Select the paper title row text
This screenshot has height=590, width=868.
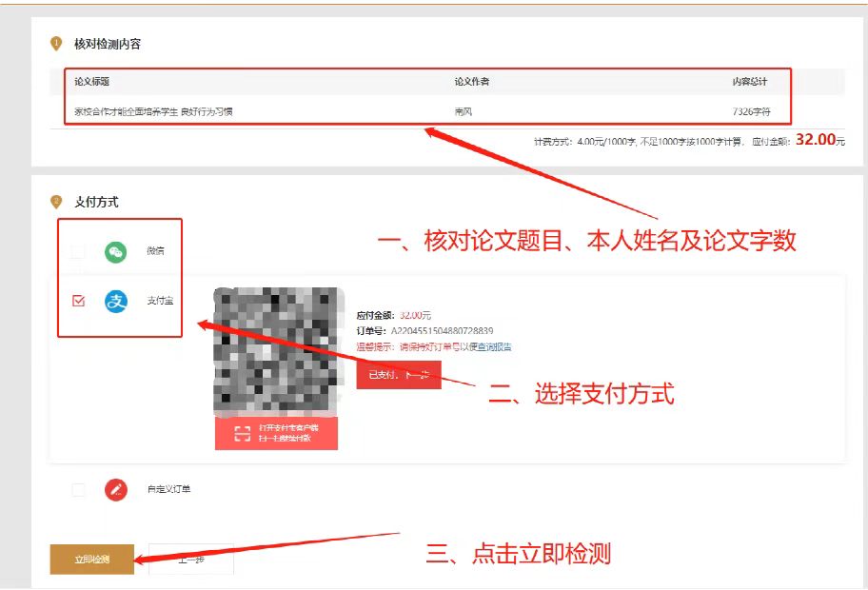153,111
